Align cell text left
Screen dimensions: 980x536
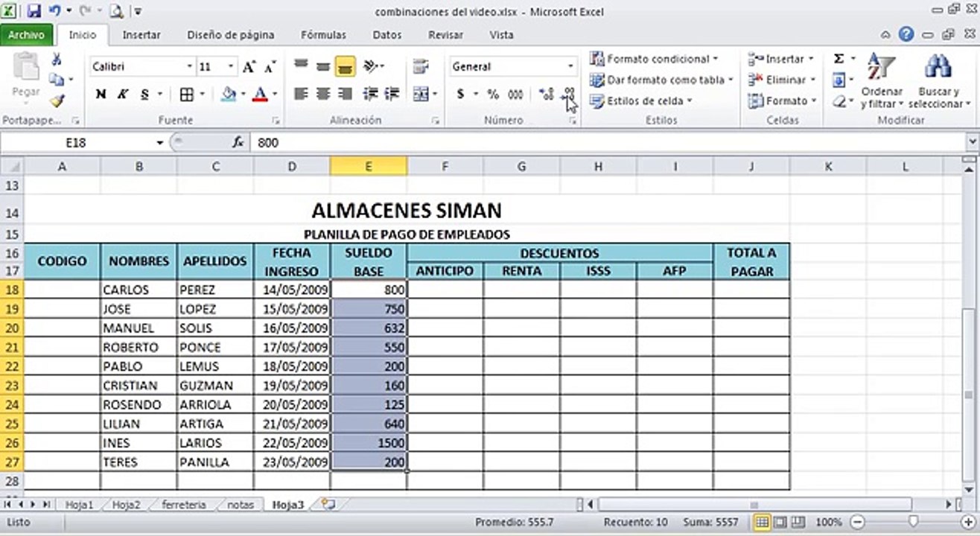301,95
